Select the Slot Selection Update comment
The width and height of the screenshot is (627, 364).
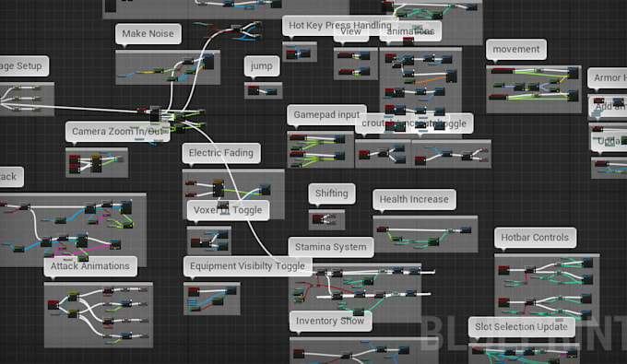pos(522,327)
